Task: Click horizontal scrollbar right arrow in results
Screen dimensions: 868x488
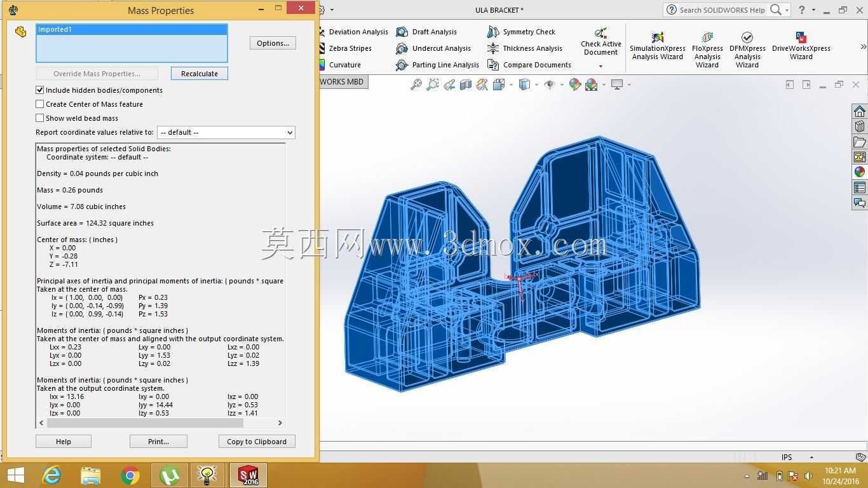Action: coord(280,423)
